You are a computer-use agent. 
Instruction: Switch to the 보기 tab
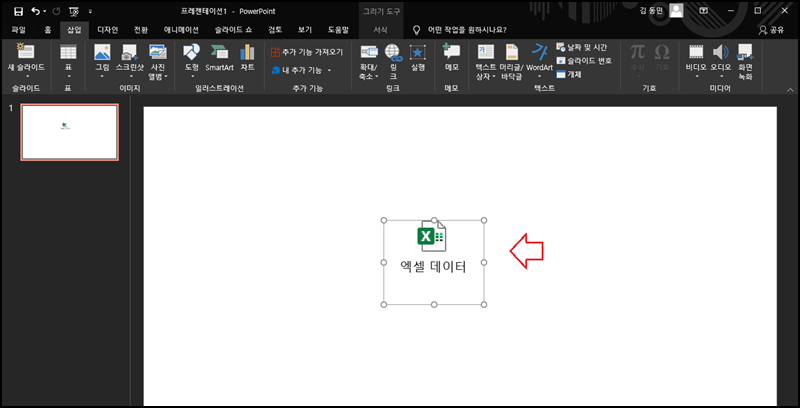pyautogui.click(x=305, y=30)
